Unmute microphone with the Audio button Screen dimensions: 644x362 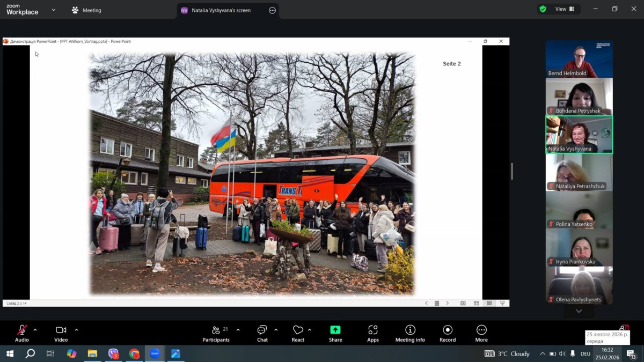pos(22,333)
